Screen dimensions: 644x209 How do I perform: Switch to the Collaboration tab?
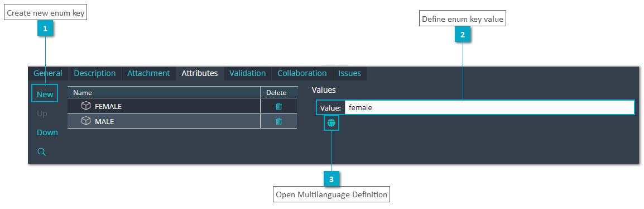pyautogui.click(x=302, y=73)
